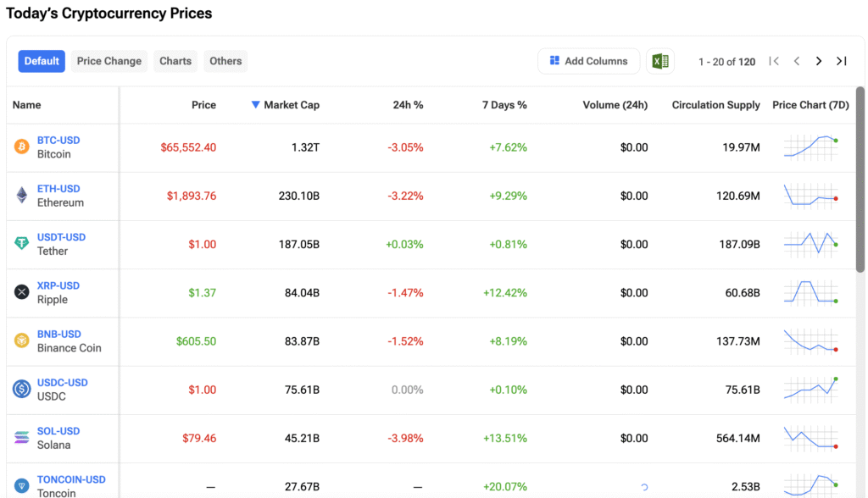
Task: Click the Ethereum coin icon
Action: [x=21, y=196]
